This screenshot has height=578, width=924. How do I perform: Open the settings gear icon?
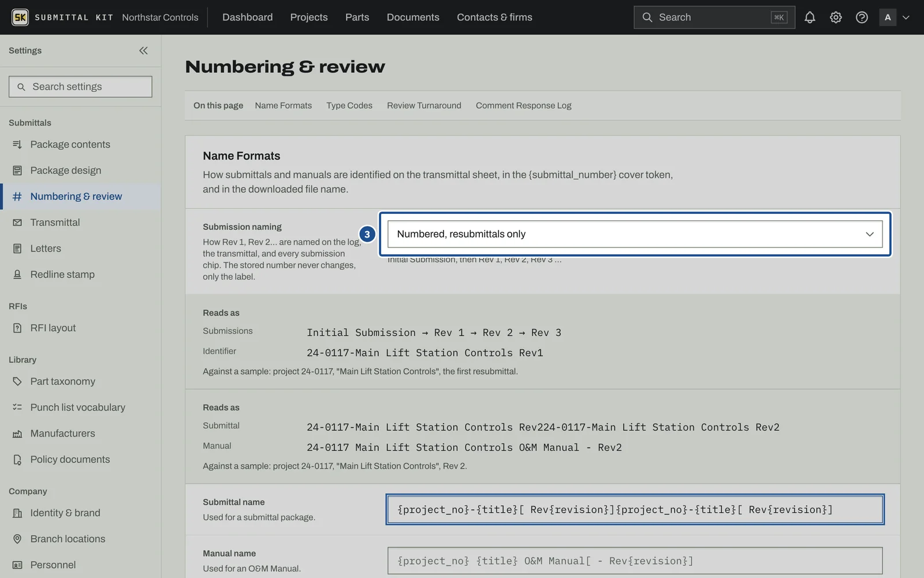click(836, 17)
